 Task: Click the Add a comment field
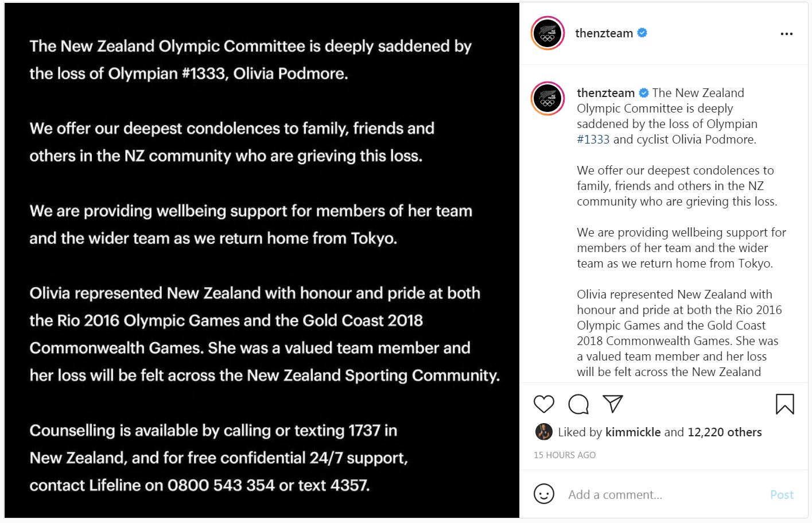click(660, 495)
